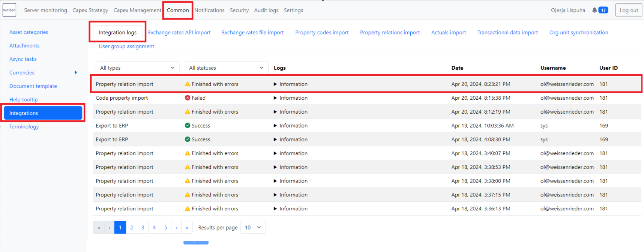Click warning icon on 8:12:19 PM row
The image size is (644, 252).
(188, 112)
